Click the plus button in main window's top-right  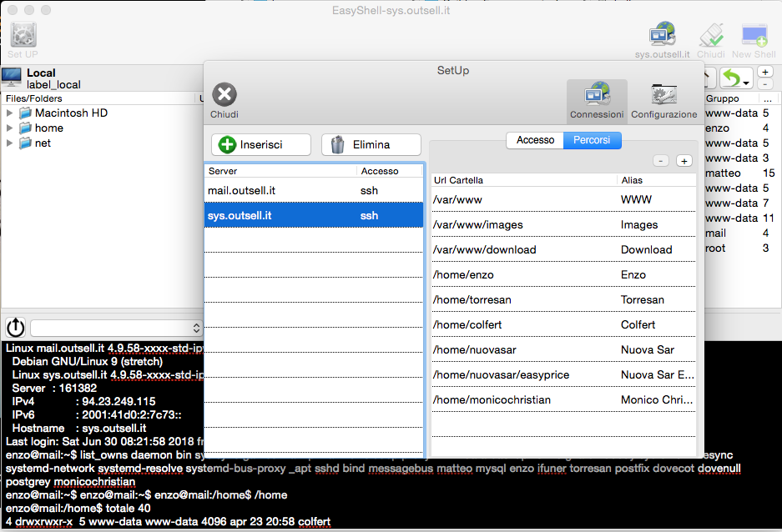click(x=765, y=73)
